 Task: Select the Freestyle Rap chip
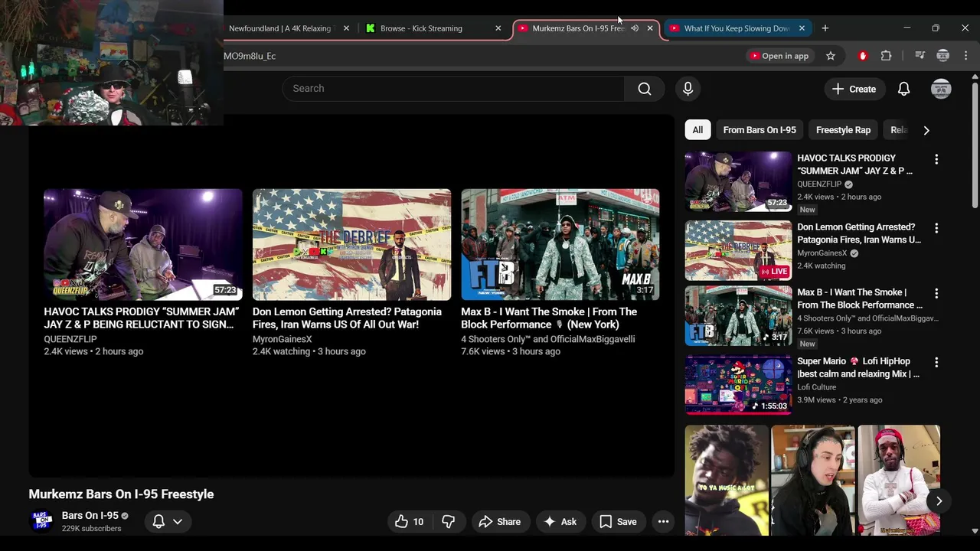point(843,130)
